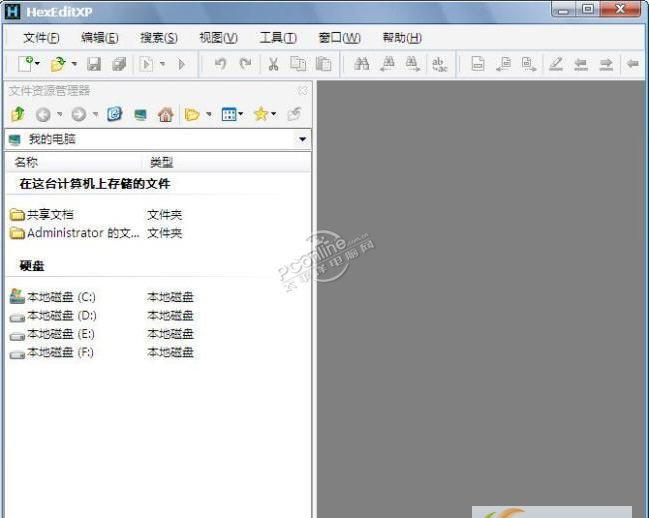Open the 帮助(H) menu
The image size is (649, 518).
pyautogui.click(x=402, y=38)
